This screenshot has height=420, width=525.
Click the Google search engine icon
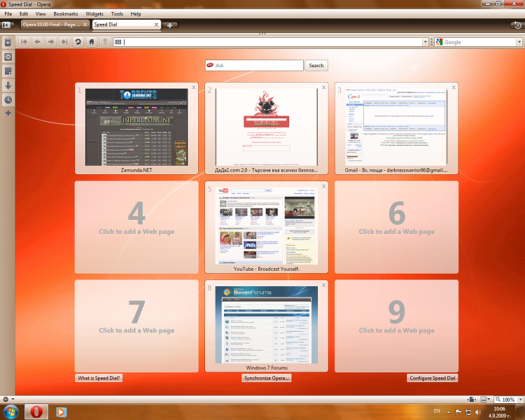coord(440,42)
